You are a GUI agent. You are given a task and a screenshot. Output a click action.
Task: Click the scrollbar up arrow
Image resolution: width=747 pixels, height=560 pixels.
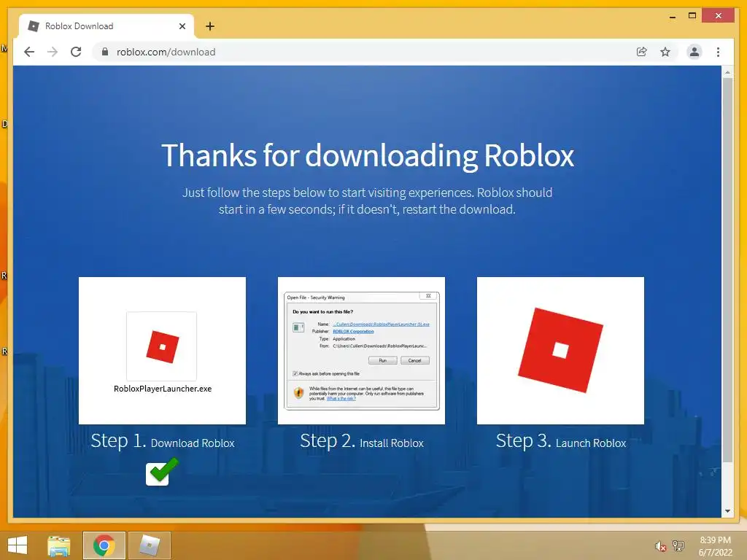click(727, 72)
